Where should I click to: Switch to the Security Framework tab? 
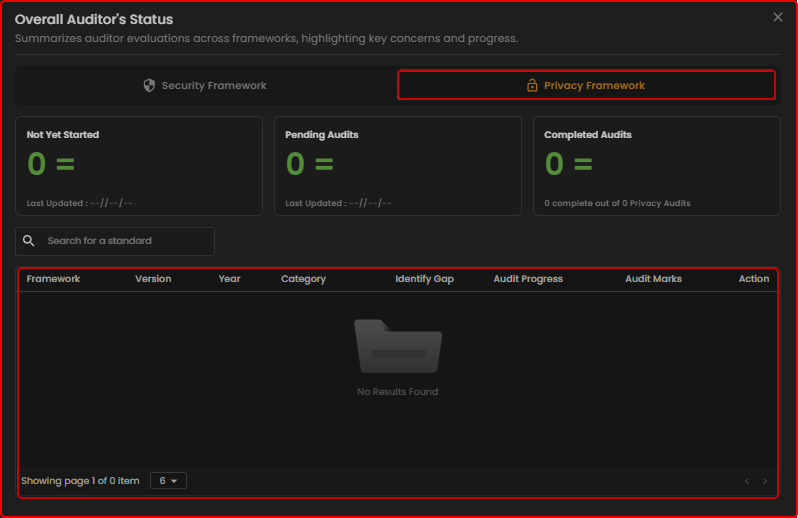pos(205,86)
